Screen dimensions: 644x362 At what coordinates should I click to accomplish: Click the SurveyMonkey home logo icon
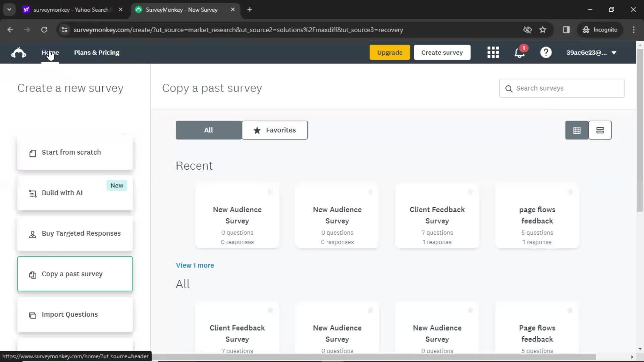tap(18, 52)
